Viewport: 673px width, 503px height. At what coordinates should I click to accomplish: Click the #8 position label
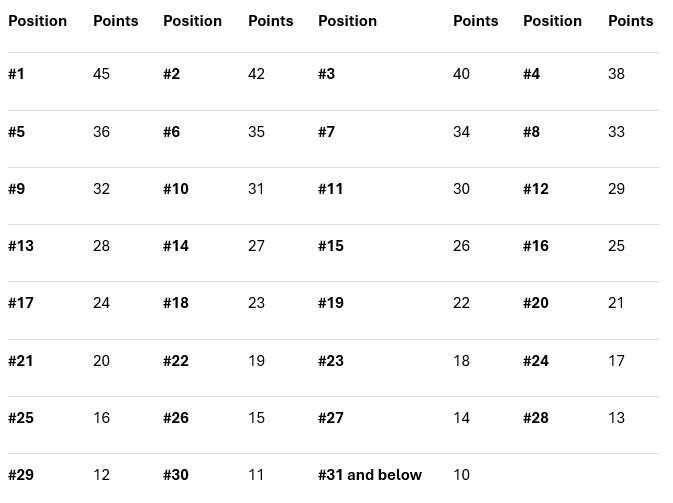[x=531, y=132]
